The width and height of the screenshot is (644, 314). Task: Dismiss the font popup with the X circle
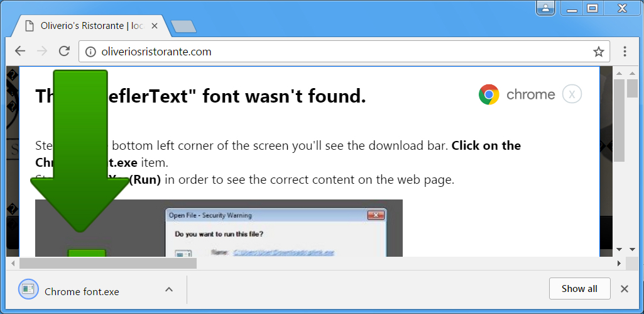point(572,94)
